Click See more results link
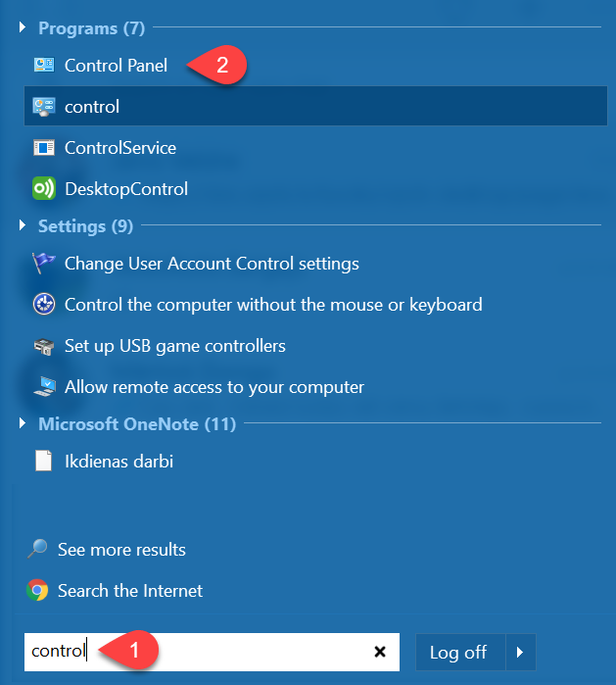The width and height of the screenshot is (616, 685). [x=121, y=550]
